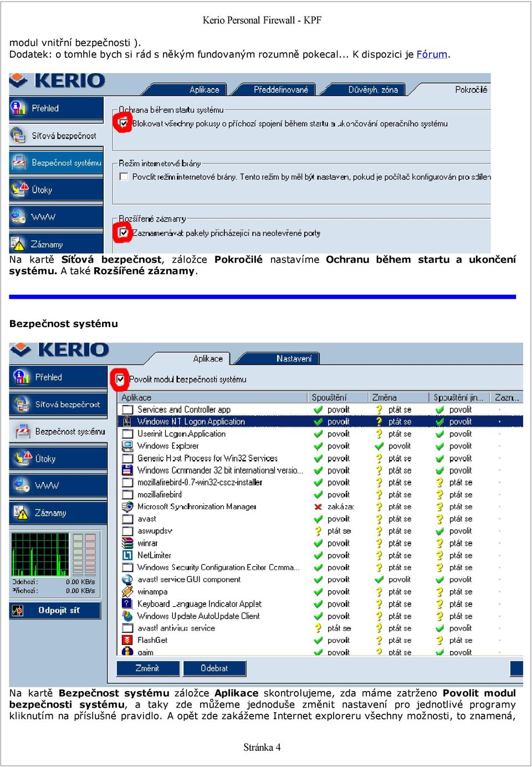The width and height of the screenshot is (532, 767).
Task: Click the Windows Commander application icon
Action: pos(128,470)
